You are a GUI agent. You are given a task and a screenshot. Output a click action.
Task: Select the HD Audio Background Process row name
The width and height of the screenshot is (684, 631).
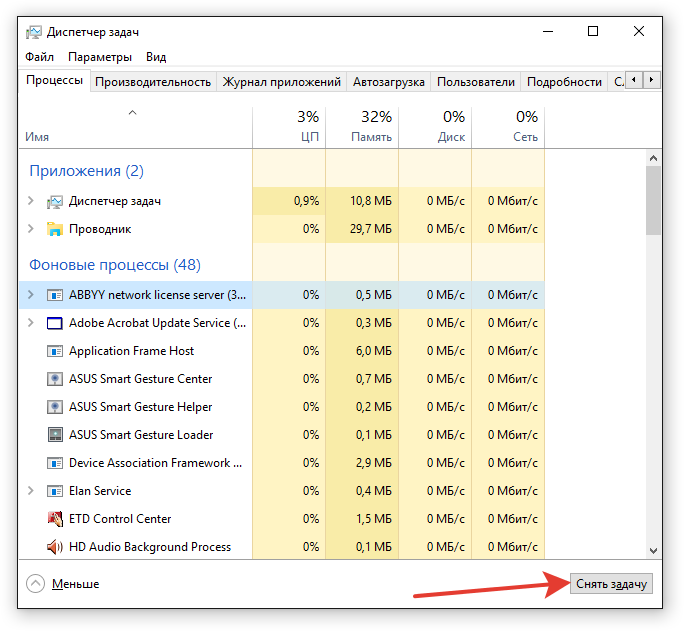[x=150, y=547]
